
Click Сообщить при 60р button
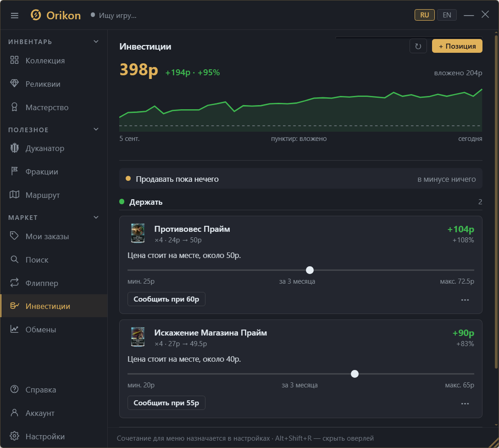pos(166,299)
